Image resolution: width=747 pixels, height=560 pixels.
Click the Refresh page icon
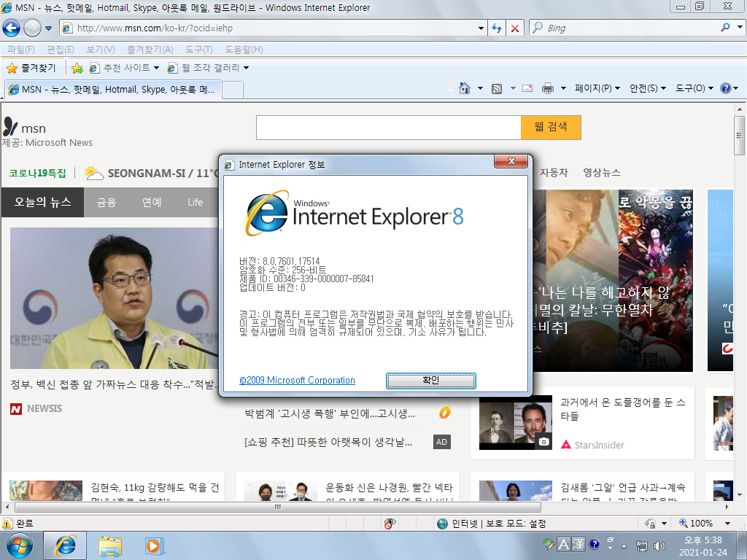pyautogui.click(x=496, y=28)
